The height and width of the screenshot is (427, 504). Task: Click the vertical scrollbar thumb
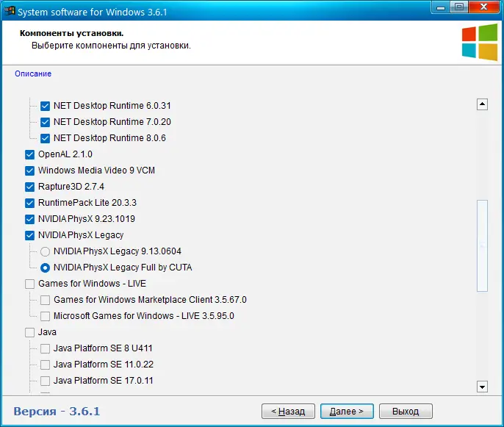(482, 246)
